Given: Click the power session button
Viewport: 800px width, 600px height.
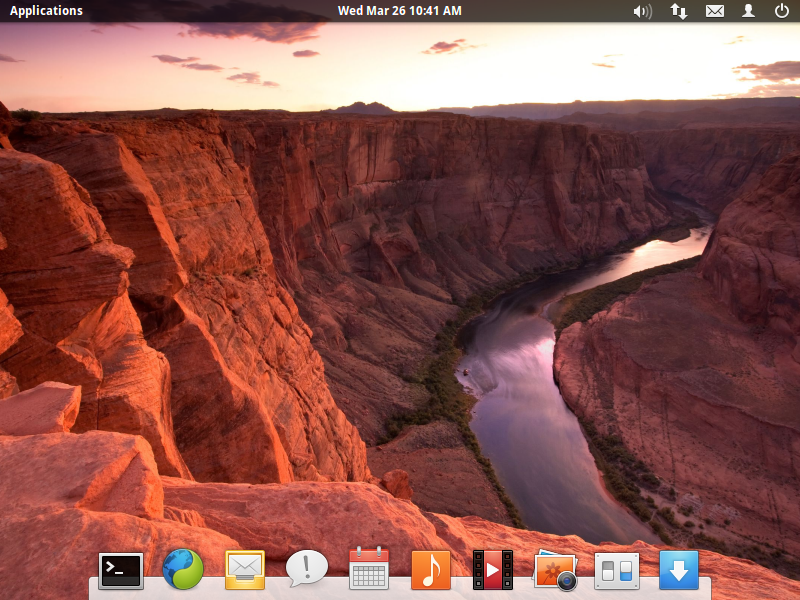Looking at the screenshot, I should [782, 11].
